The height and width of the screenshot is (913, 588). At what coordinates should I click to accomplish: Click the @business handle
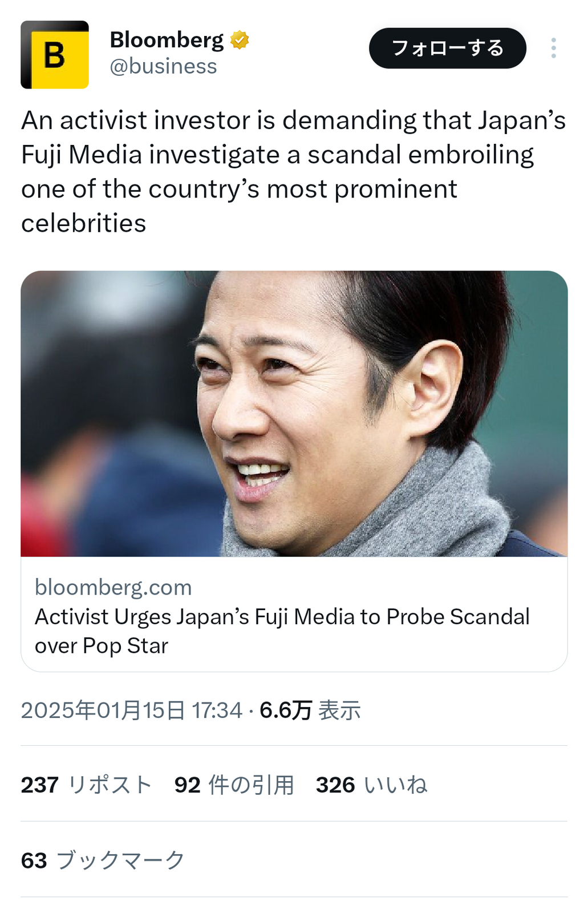(163, 66)
